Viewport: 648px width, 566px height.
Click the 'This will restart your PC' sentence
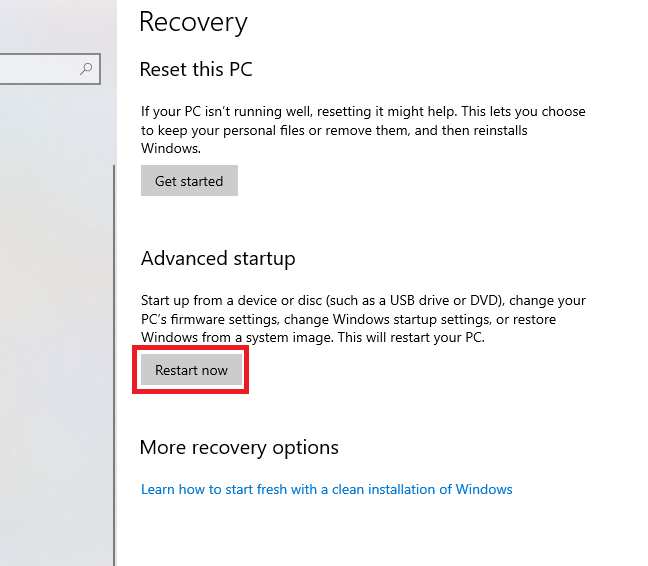click(x=411, y=337)
